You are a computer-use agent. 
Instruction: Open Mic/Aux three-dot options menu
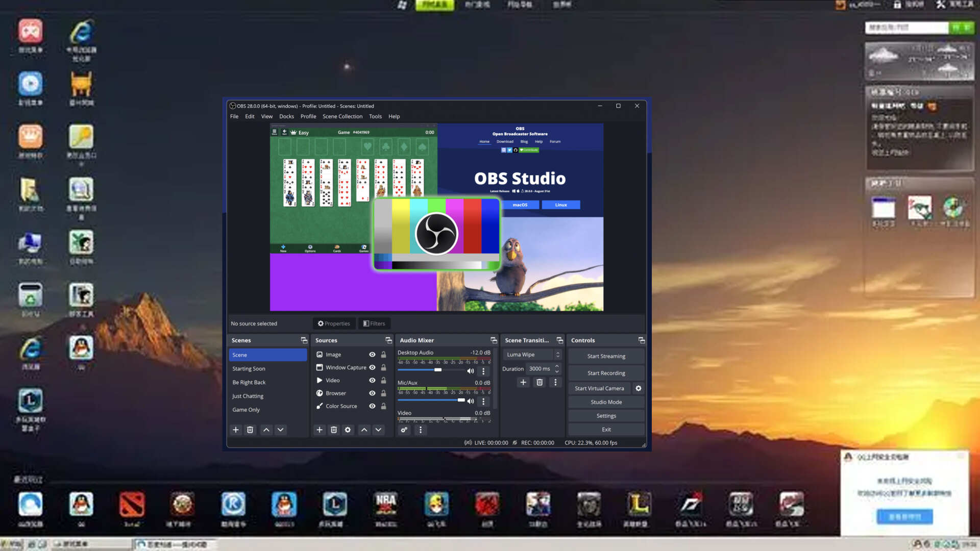coord(483,401)
